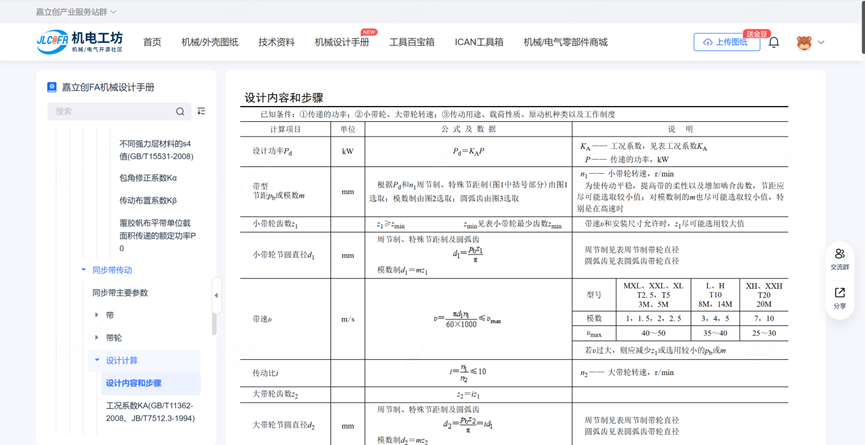
Task: Collapse the sidebar with the arrow handle
Action: click(x=216, y=295)
